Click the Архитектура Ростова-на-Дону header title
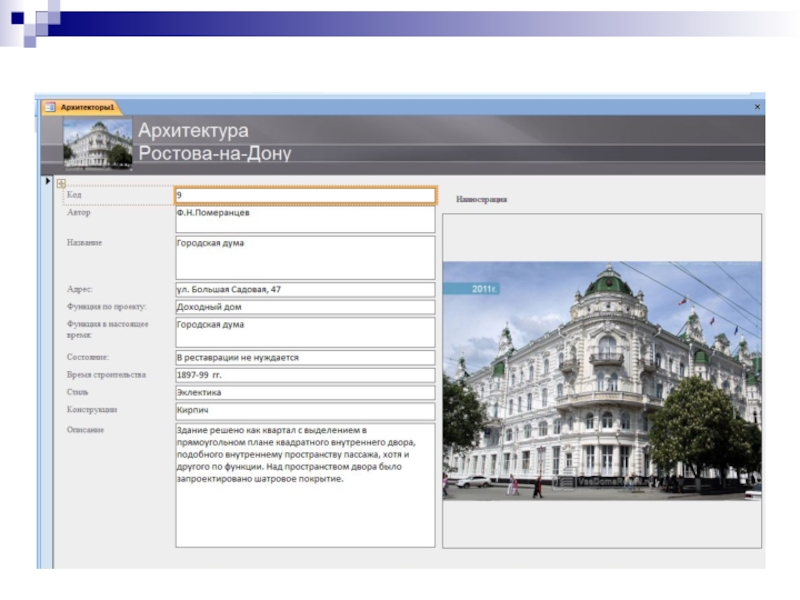Viewport: 800px width, 600px height. click(x=214, y=142)
